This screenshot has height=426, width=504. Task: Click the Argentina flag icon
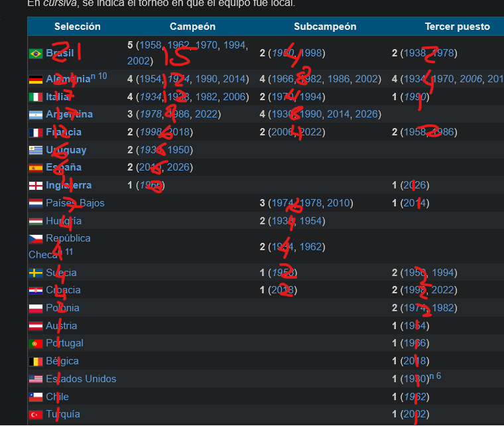pos(36,115)
